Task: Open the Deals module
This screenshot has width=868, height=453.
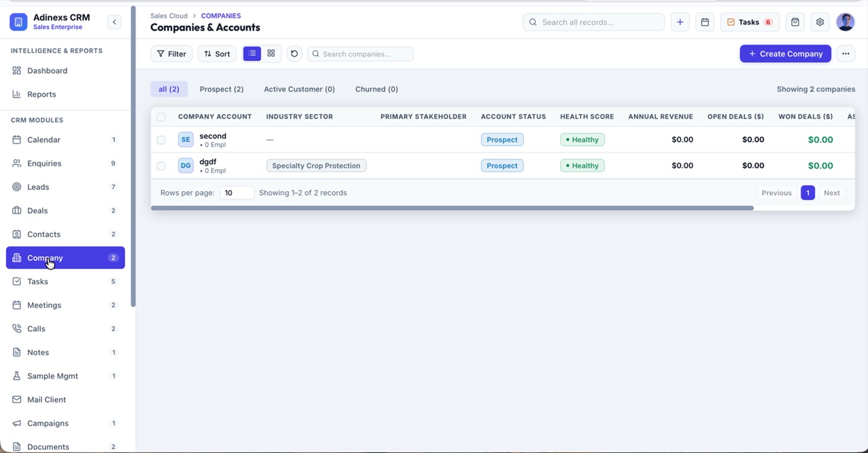Action: pos(65,210)
